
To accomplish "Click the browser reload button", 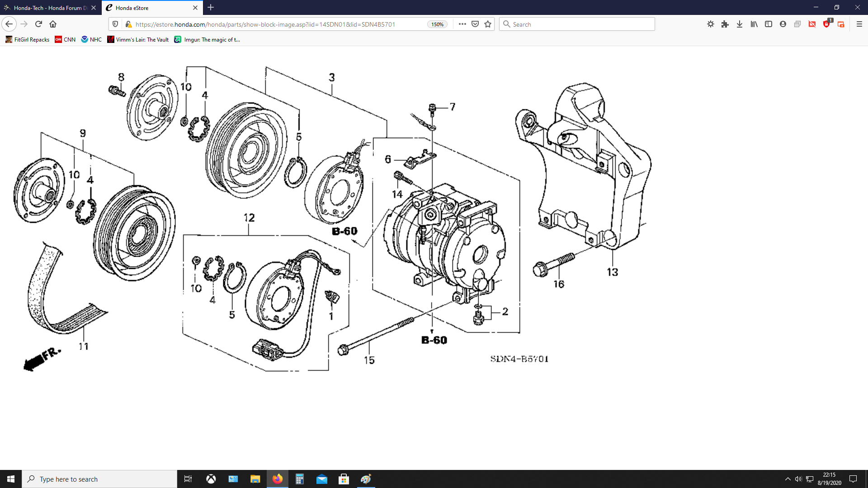I will (38, 24).
